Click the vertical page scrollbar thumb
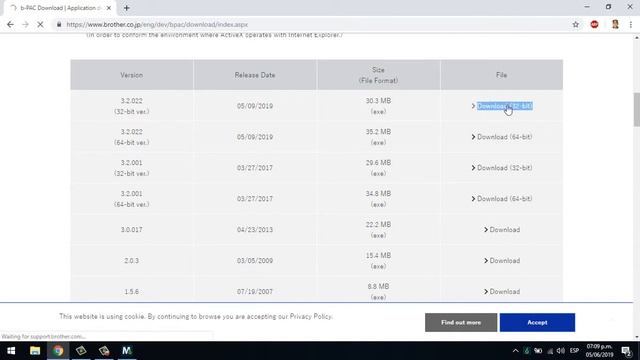Screen dimensions: 640x360 tap(636, 109)
